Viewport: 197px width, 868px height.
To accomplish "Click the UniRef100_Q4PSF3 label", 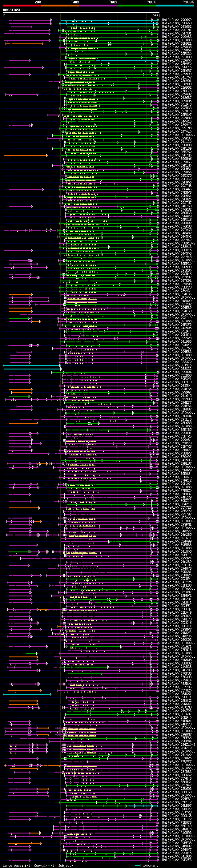I will pyautogui.click(x=176, y=325).
